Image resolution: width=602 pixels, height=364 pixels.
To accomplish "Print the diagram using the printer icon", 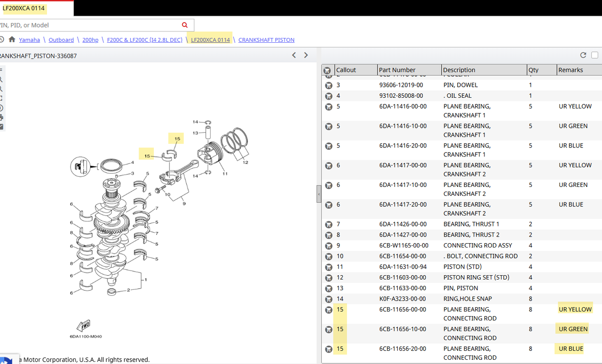I will click(x=1, y=117).
